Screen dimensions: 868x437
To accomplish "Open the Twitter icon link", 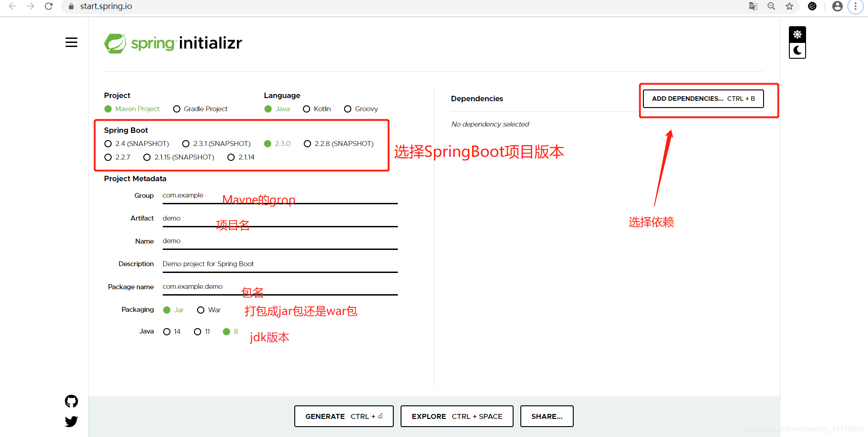I will (x=71, y=422).
